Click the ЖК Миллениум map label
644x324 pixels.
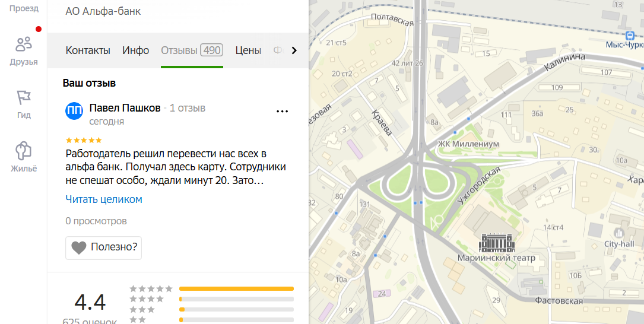tap(468, 144)
